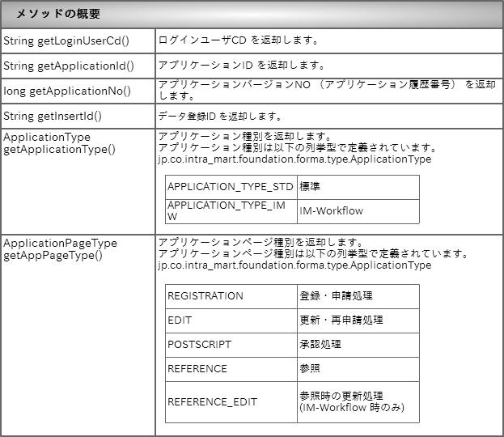Click the REFERENCE_EDIT cell
504x437 pixels.
point(231,402)
